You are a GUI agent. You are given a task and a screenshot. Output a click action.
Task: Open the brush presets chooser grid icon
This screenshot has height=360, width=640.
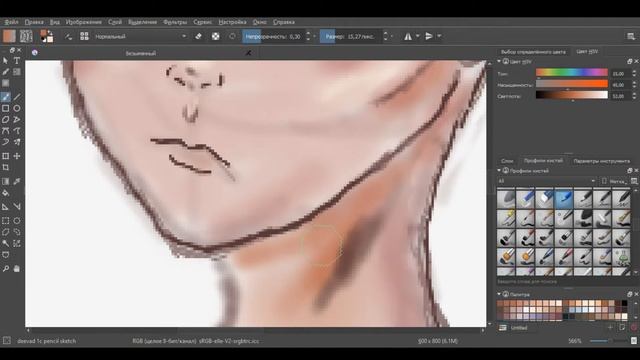[84, 36]
